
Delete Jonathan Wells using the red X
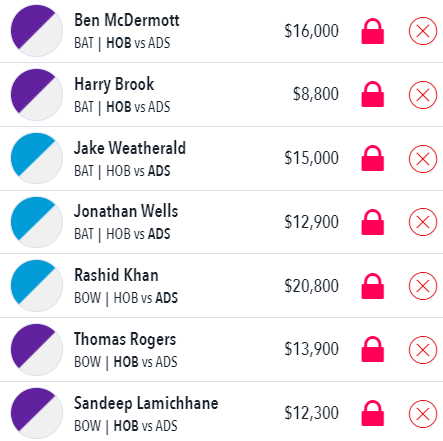423,222
